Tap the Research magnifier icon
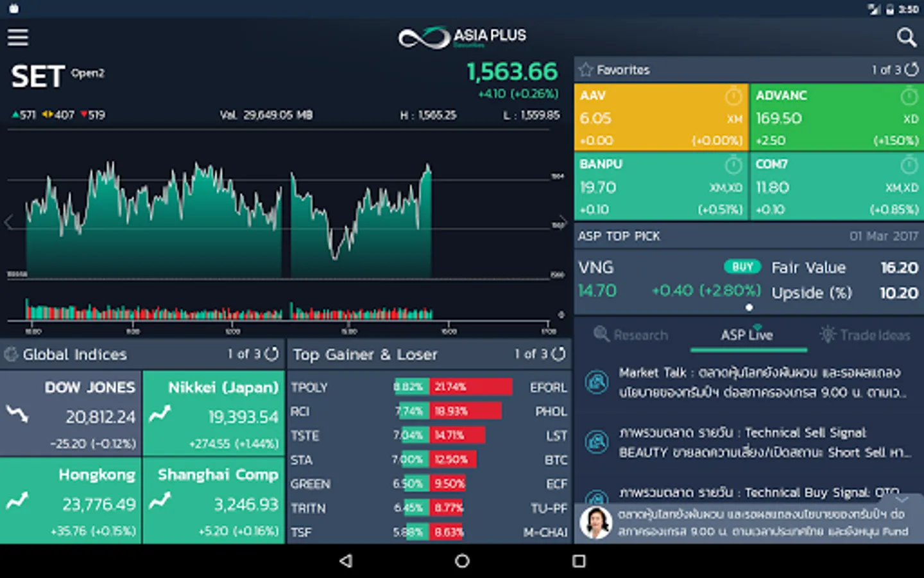This screenshot has width=924, height=578. pyautogui.click(x=601, y=334)
